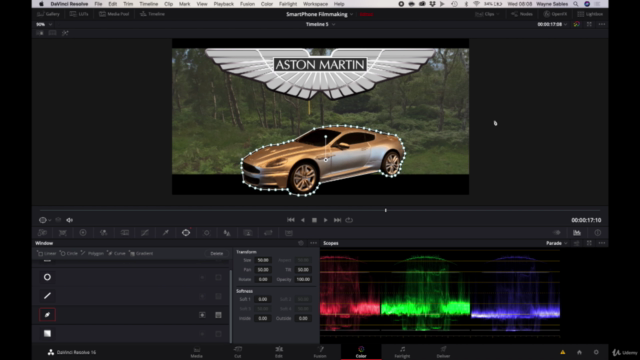Open project settings gear icon
640x360 pixels.
(596, 352)
